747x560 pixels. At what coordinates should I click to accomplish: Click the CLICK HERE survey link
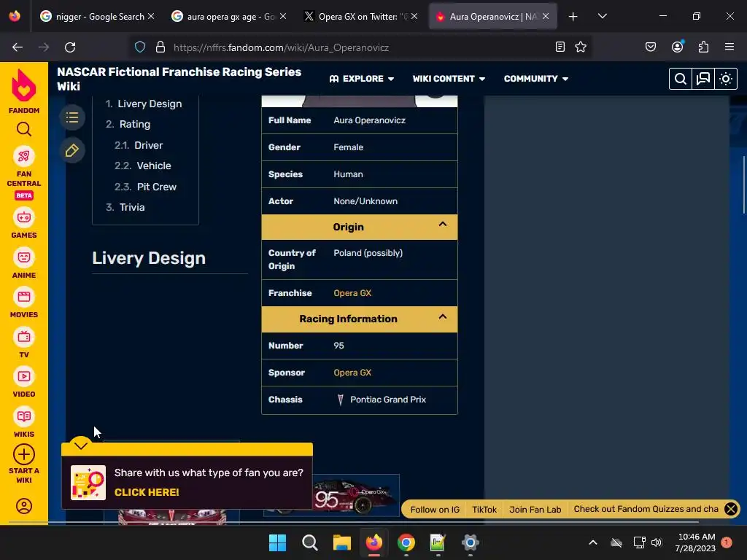(x=147, y=492)
